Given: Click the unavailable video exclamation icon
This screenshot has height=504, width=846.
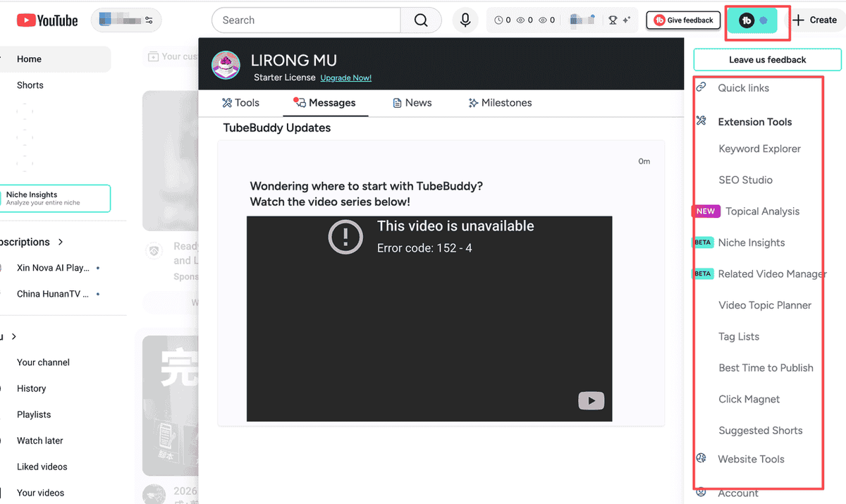Looking at the screenshot, I should 346,237.
